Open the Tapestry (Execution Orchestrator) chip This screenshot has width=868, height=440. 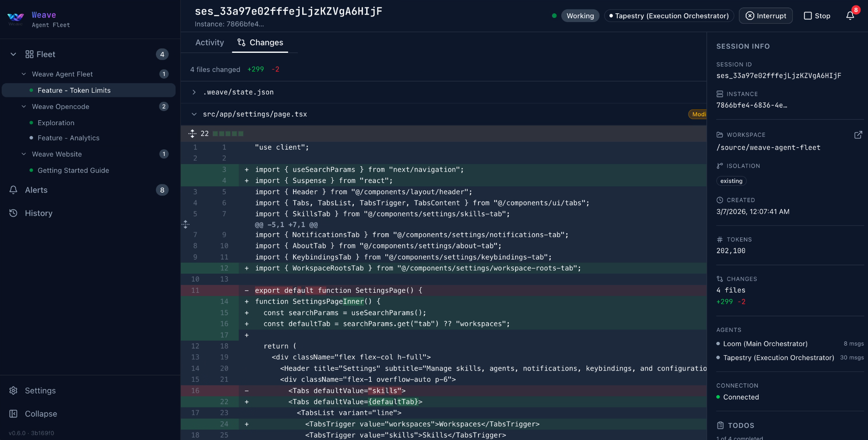point(668,15)
